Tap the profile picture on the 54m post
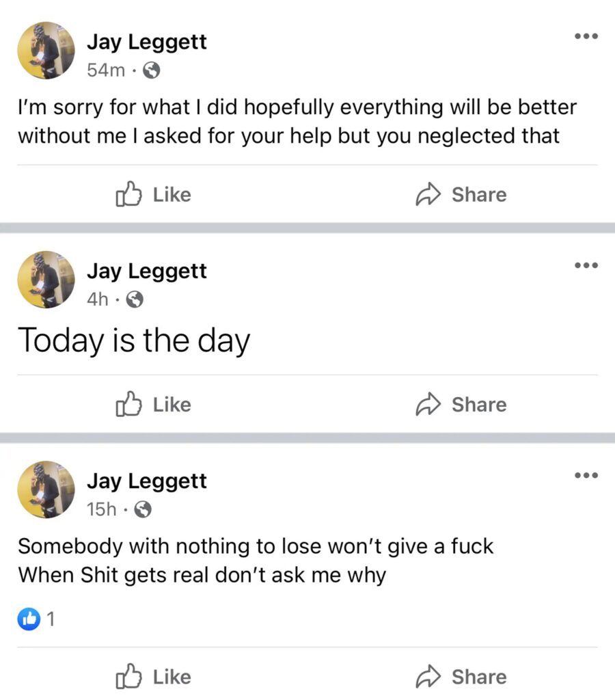615x700 pixels. click(x=46, y=51)
